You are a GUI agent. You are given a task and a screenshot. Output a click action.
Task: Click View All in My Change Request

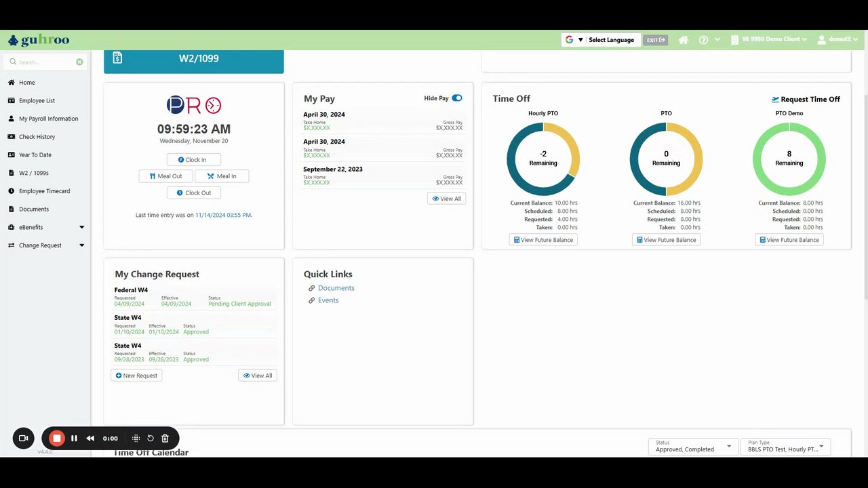(x=258, y=375)
